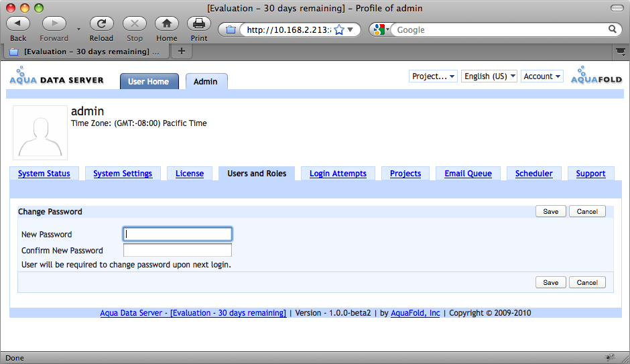The height and width of the screenshot is (364, 630).
Task: Click the Forward arrow button
Action: coord(54,24)
